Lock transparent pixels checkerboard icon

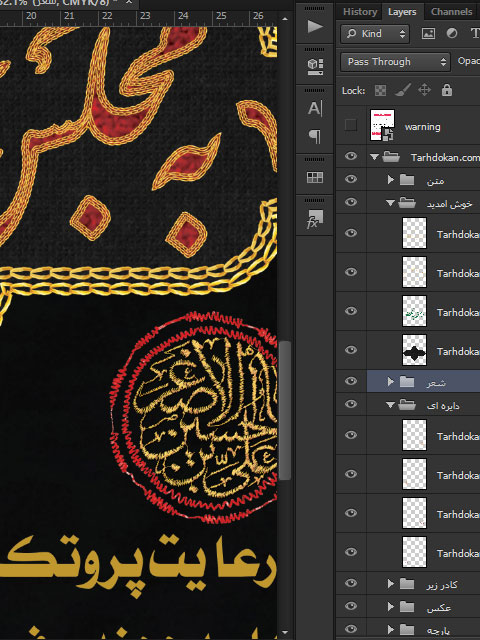pos(380,90)
